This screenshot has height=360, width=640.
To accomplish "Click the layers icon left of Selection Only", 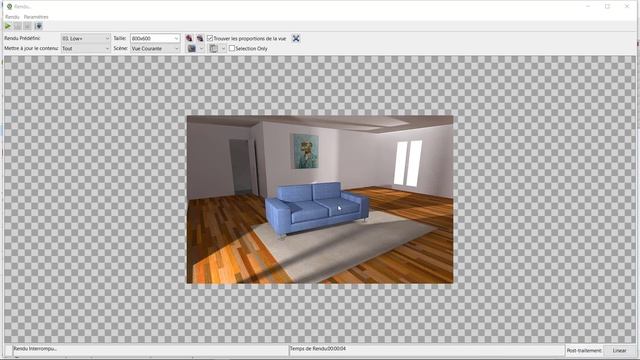I will coord(213,49).
